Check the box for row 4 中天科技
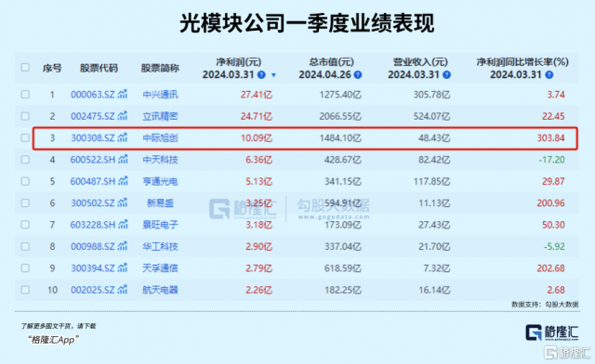The height and width of the screenshot is (364, 595). 25,160
